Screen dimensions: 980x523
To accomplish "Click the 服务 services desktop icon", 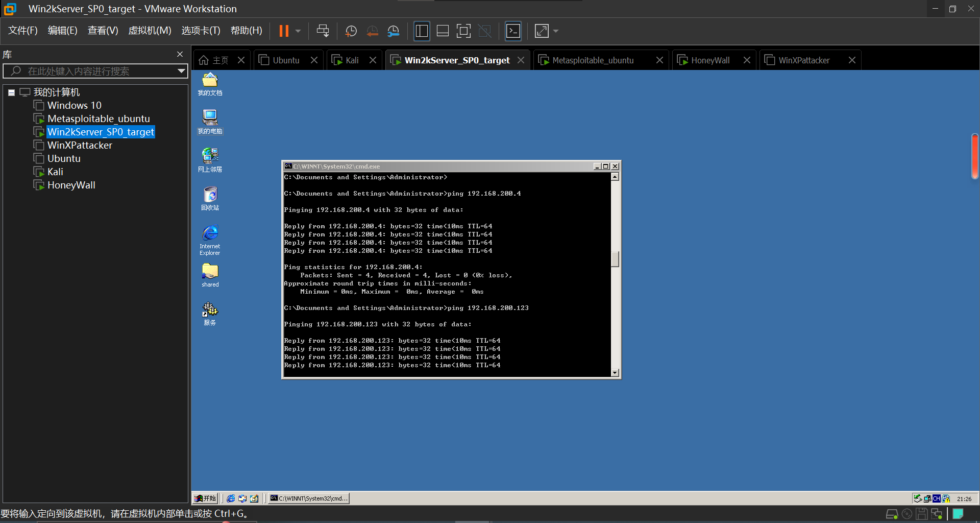I will [210, 314].
